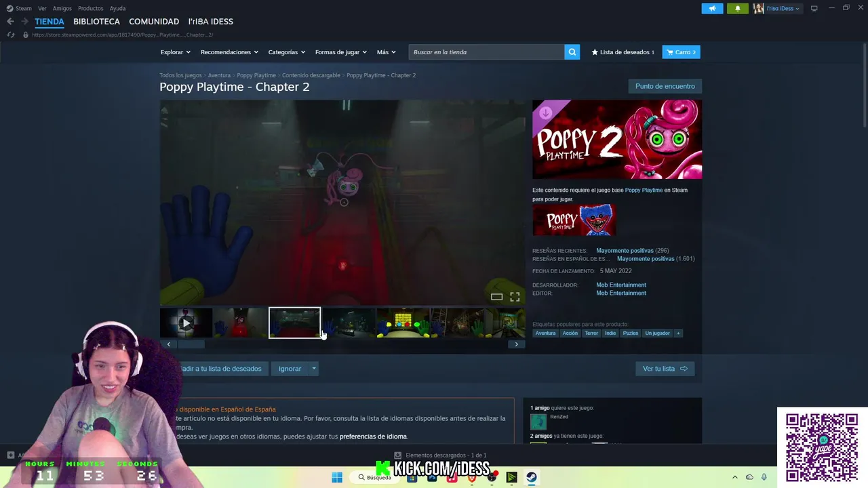
Task: Select the colorful yellow game board thumbnail
Action: pos(403,323)
